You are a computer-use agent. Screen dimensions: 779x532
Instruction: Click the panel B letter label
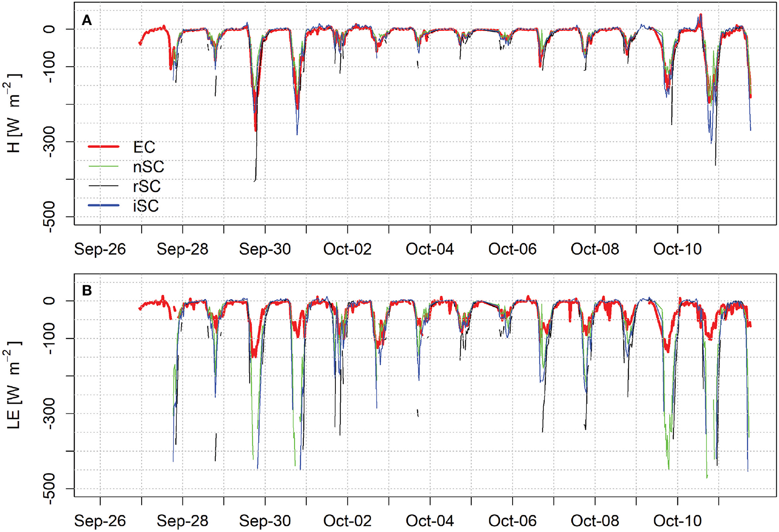(87, 291)
